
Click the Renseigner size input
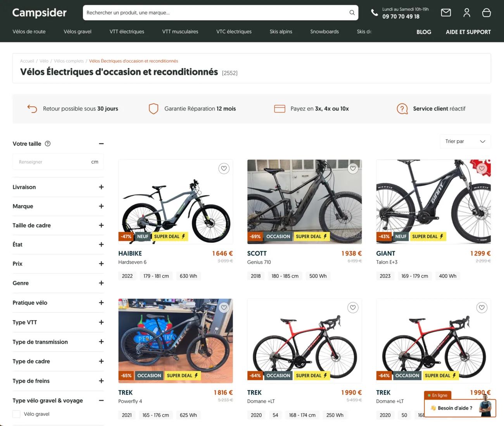(58, 162)
